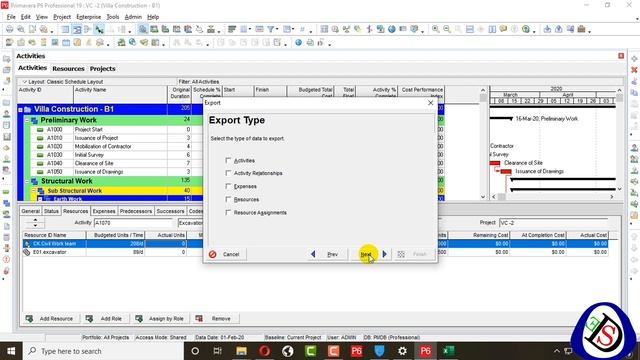Open Windows Settings gear in the taskbar
Viewport: 640px width, 360px height.
tap(402, 351)
